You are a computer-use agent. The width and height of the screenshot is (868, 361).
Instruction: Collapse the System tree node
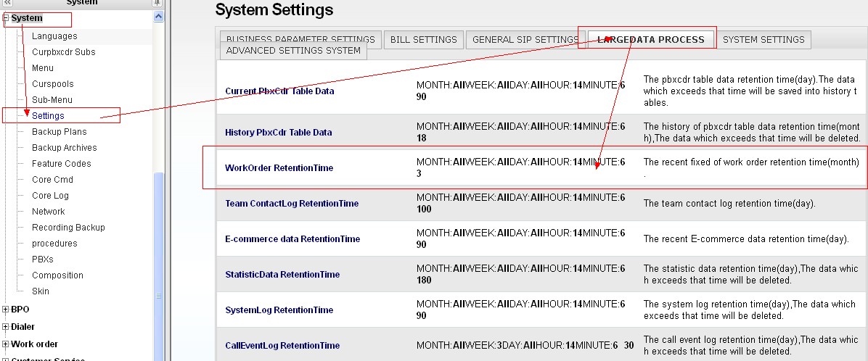click(x=7, y=18)
